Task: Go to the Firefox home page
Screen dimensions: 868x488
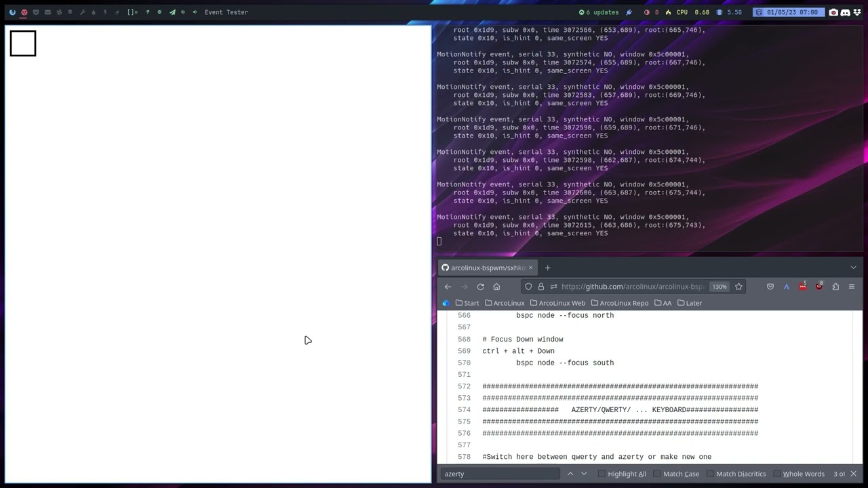Action: (x=496, y=287)
